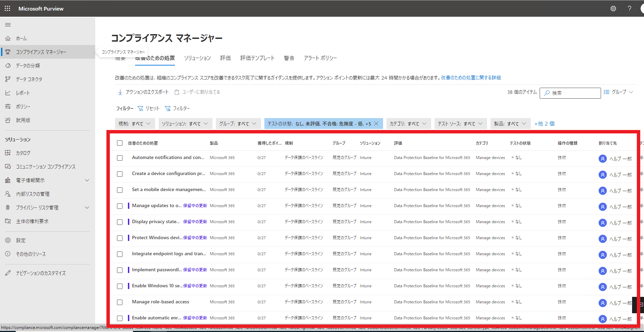
Task: Click the download arrow icon for アクションのエクスポート
Action: (120, 92)
